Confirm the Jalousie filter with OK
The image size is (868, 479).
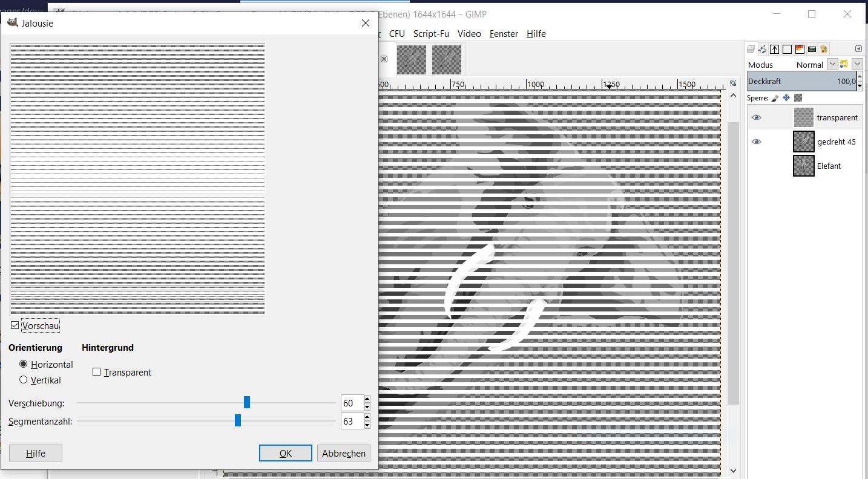tap(286, 453)
